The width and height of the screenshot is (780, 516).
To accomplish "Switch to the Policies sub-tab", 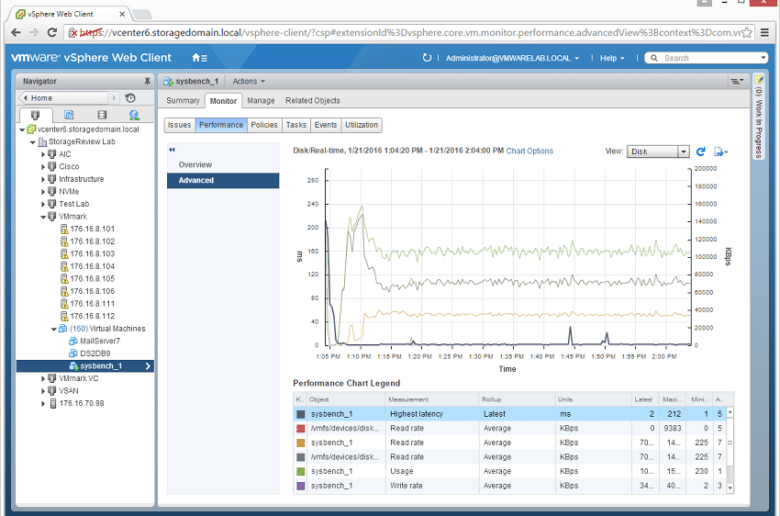I will click(264, 125).
